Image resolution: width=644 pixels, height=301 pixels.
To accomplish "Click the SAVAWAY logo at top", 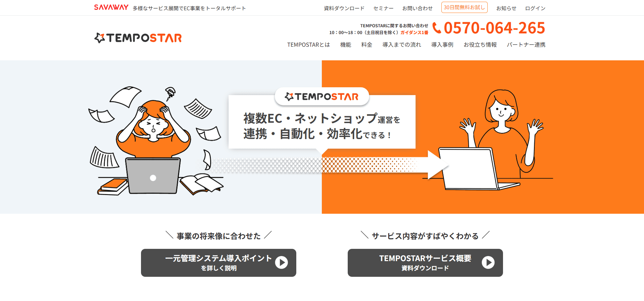I will pos(111,7).
